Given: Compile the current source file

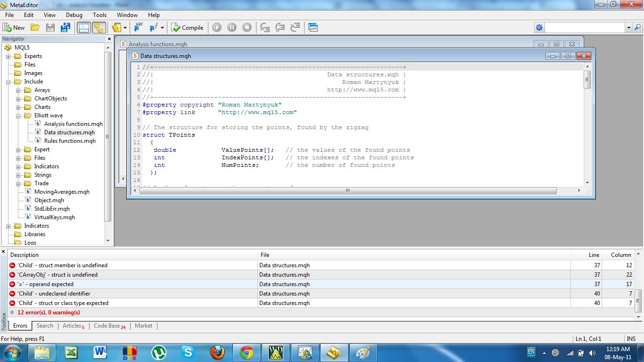Looking at the screenshot, I should pos(188,28).
